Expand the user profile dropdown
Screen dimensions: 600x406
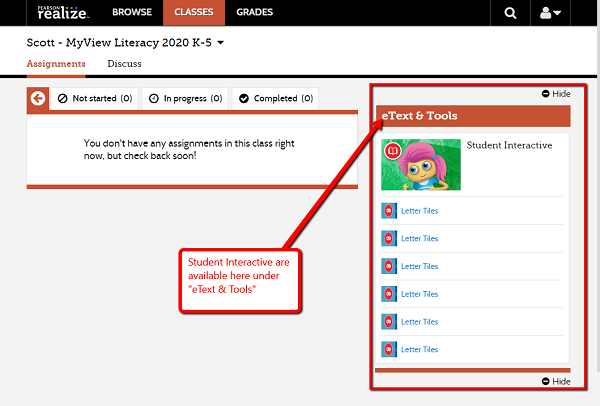549,13
